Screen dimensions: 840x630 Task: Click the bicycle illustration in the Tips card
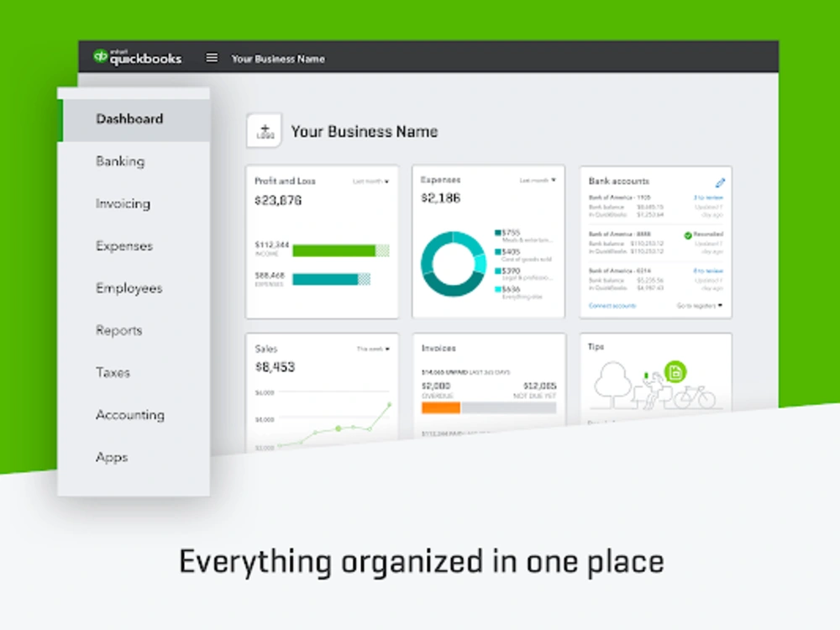[x=695, y=397]
